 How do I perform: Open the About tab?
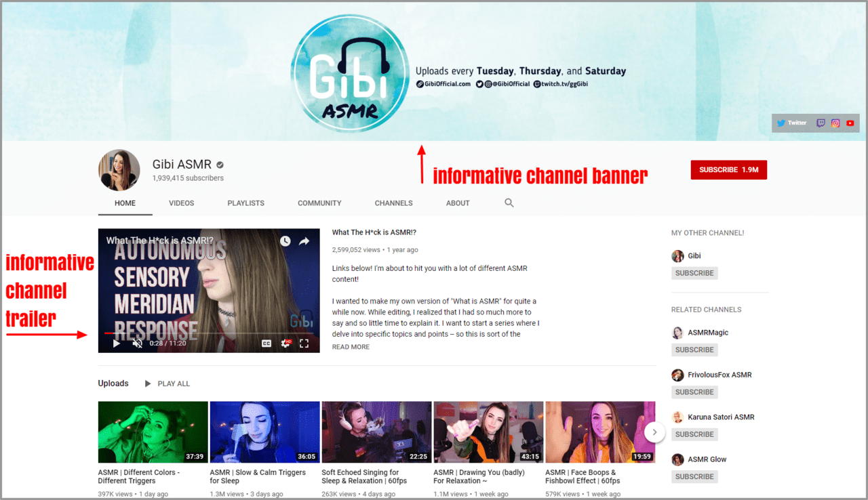(x=458, y=203)
